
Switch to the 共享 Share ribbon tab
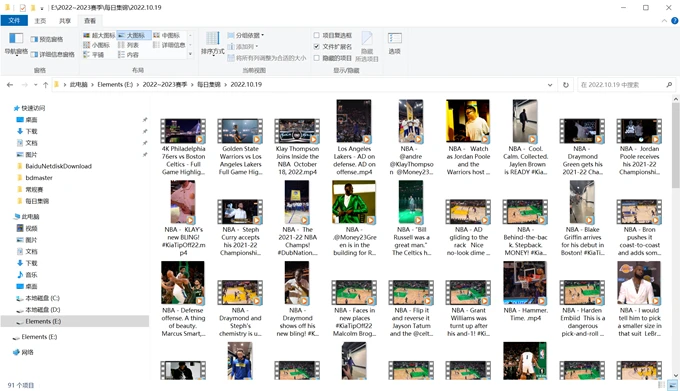(65, 21)
